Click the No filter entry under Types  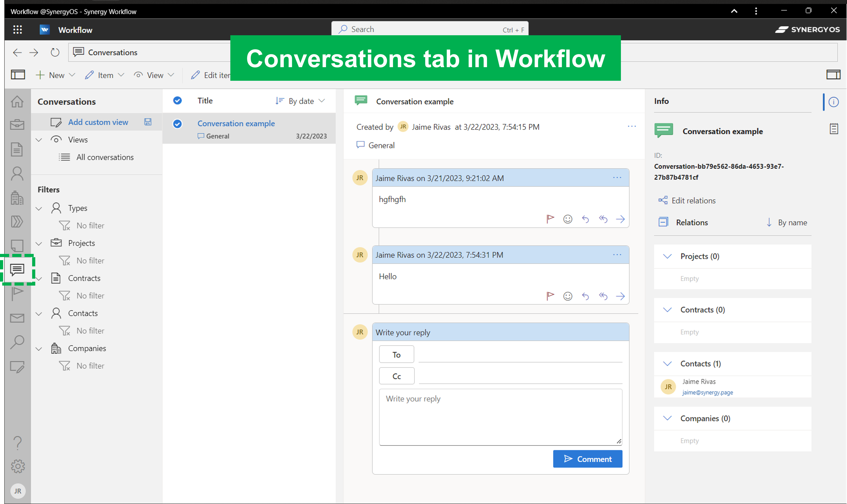click(x=90, y=226)
